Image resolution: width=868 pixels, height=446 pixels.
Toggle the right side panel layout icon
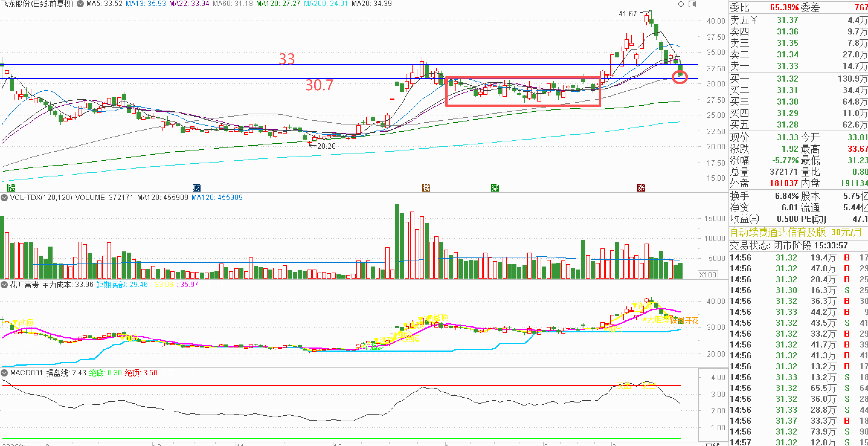pos(692,4)
